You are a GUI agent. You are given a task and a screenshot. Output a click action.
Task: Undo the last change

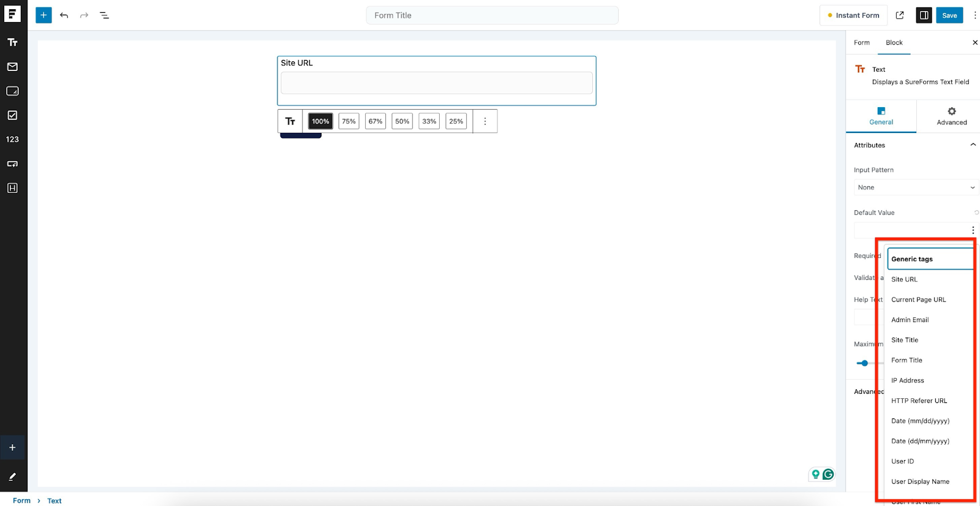click(x=64, y=15)
